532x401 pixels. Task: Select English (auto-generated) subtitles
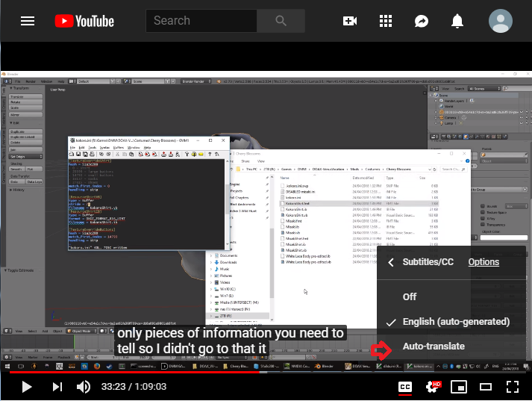coord(451,322)
